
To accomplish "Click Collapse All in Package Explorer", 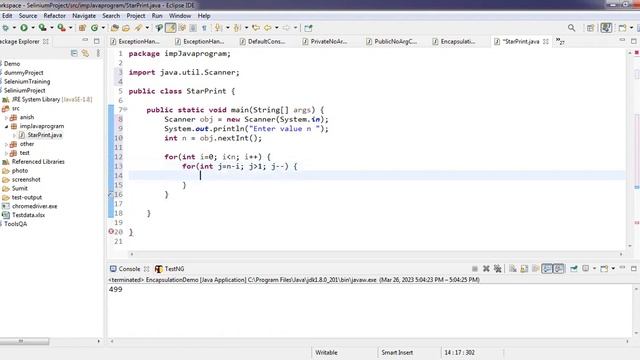I will [74, 53].
